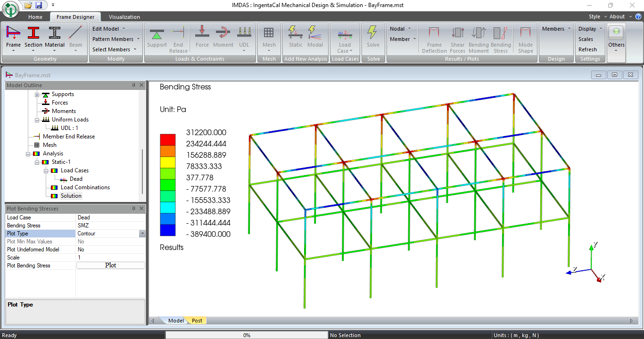644x339 pixels.
Task: Click the Load Case icon
Action: click(345, 34)
